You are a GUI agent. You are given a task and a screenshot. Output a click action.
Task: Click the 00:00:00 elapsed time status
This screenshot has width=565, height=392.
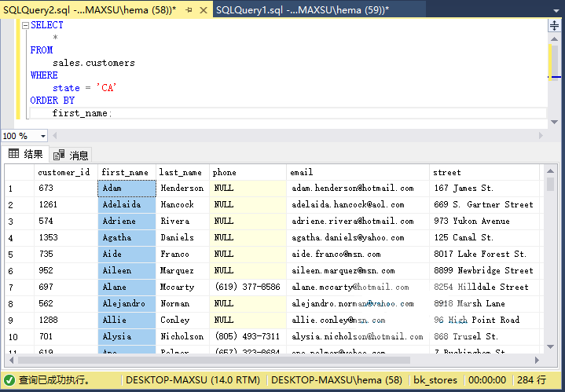487,380
